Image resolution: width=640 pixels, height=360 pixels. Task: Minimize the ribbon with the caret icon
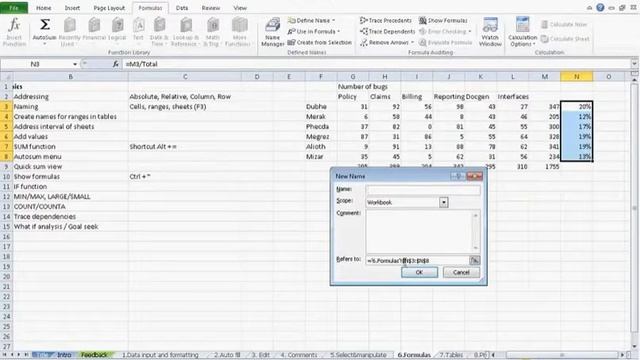[x=589, y=8]
